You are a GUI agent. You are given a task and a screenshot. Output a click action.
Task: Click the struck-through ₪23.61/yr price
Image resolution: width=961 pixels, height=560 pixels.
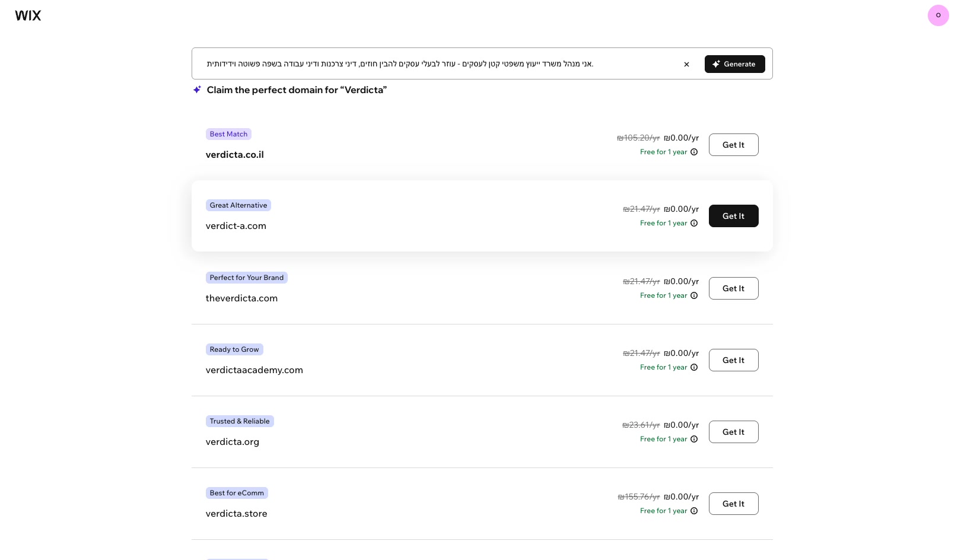[x=641, y=425]
